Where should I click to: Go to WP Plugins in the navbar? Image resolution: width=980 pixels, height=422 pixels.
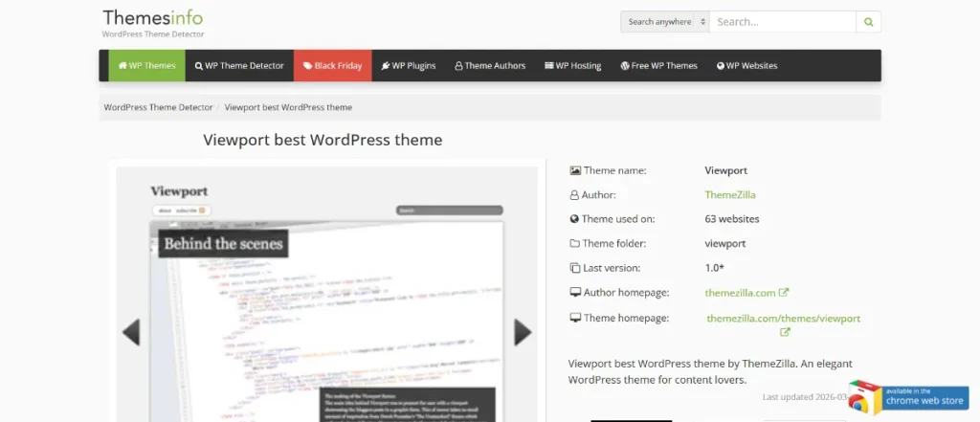[409, 66]
